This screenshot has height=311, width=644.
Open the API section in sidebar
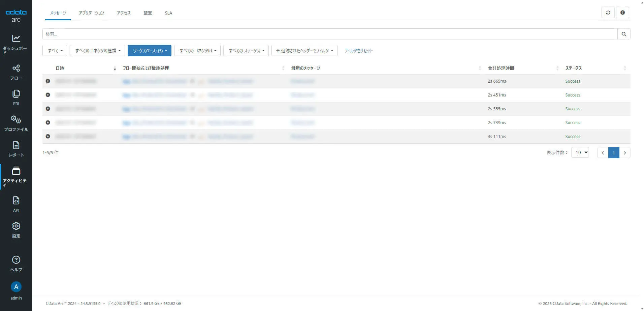[x=16, y=204]
